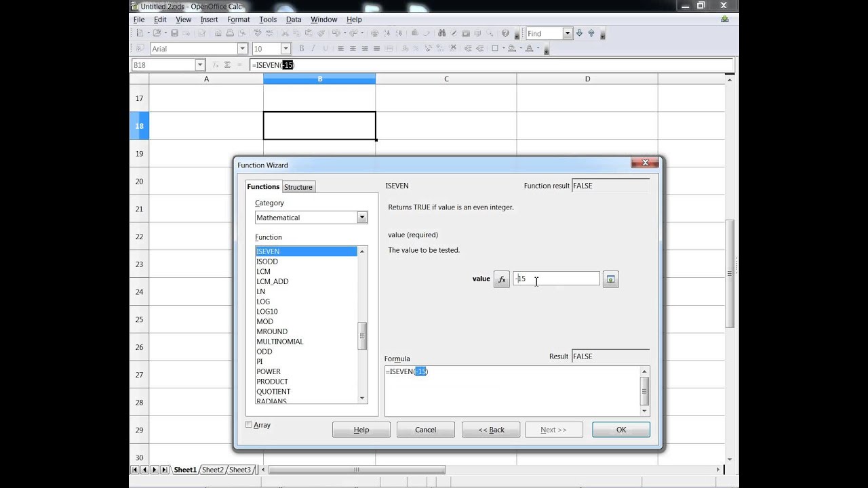Click the New document toolbar icon

[x=140, y=33]
